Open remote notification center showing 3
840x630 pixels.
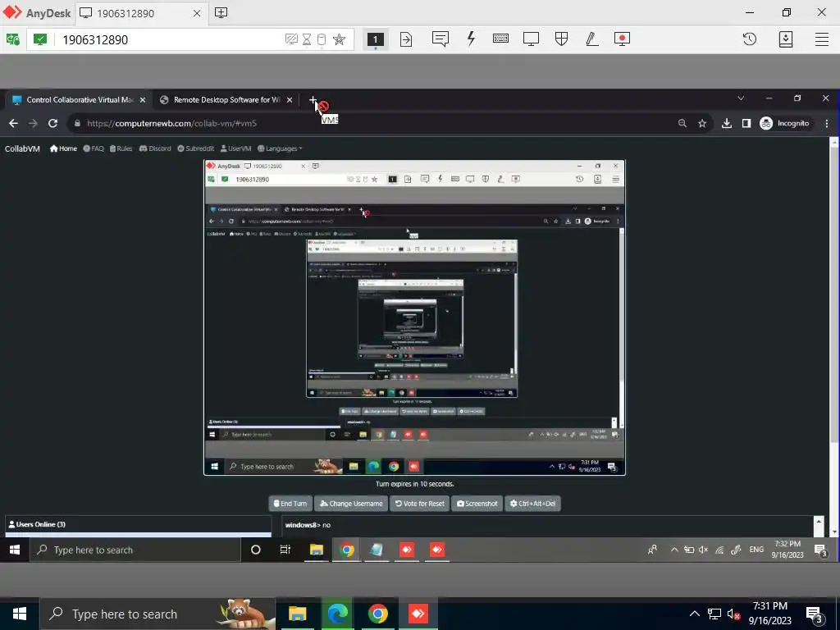[820, 550]
